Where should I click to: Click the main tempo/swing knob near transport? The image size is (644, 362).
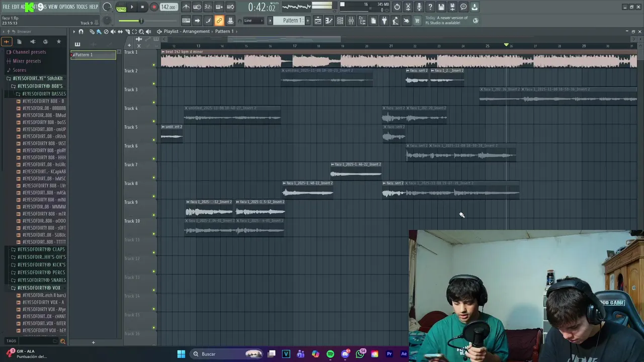(x=107, y=7)
